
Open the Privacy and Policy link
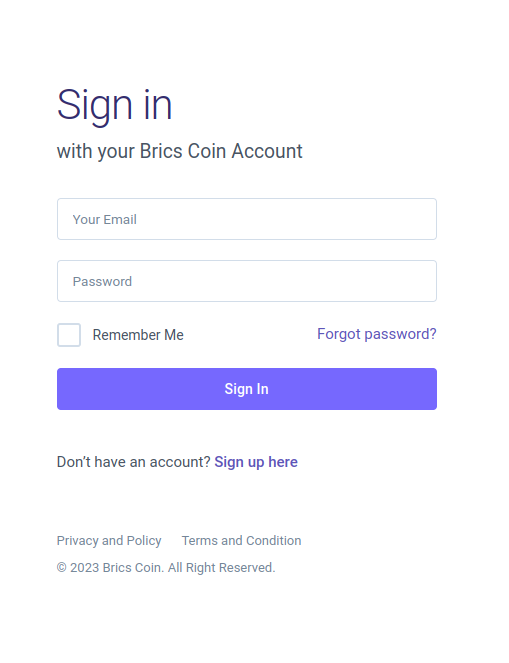pos(109,540)
